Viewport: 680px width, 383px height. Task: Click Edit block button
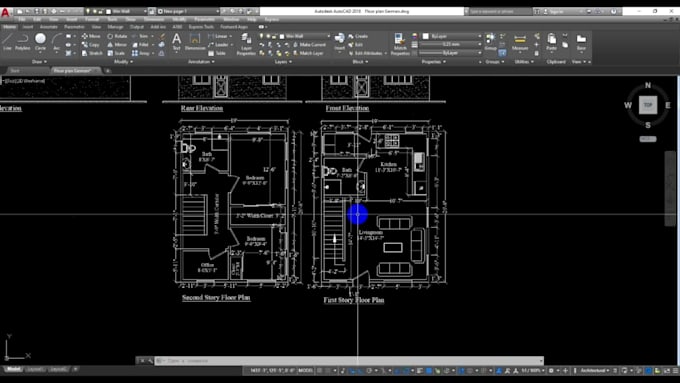[356, 45]
